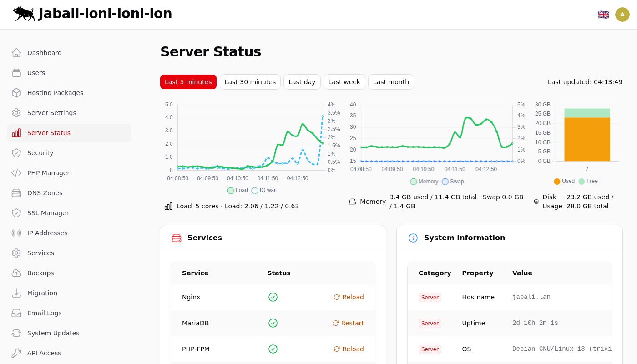
Task: Switch to Last 30 minutes range
Action: point(250,82)
